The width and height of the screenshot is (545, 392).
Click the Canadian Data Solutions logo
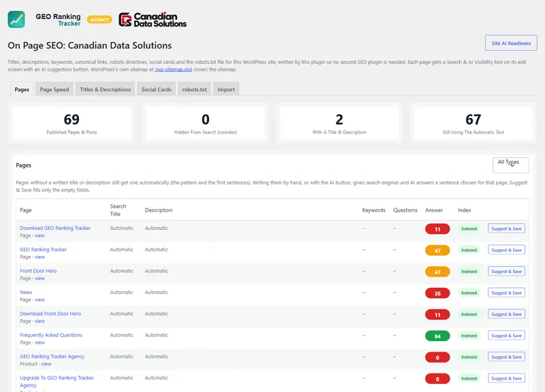(x=153, y=20)
